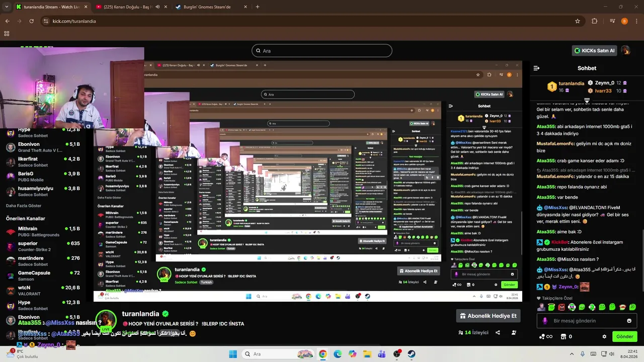Open wtcN VALORANT channel
The width and height of the screenshot is (644, 362).
(43, 291)
